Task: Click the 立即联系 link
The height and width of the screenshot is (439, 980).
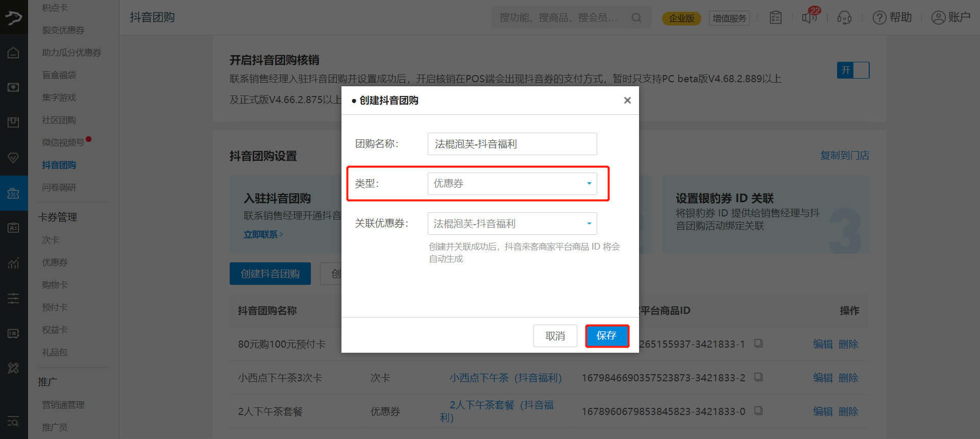Action: pos(263,234)
